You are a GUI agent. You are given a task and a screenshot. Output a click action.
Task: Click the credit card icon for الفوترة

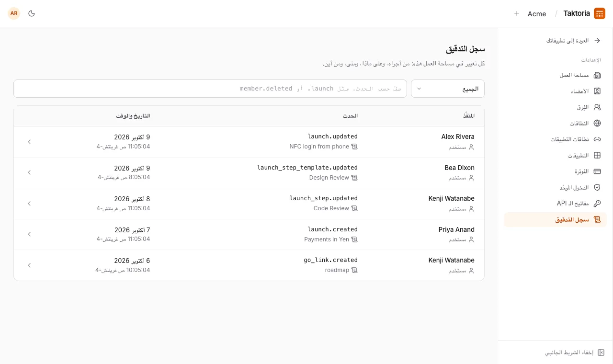597,171
